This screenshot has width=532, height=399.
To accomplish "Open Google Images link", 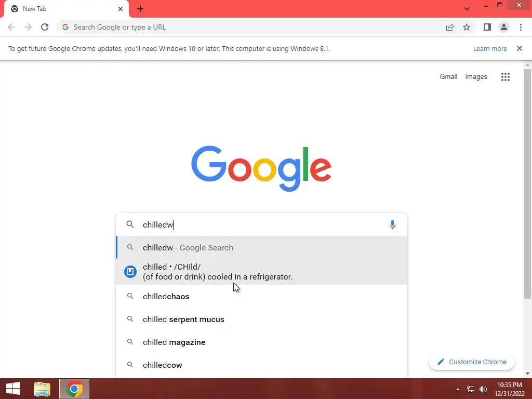I will point(476,77).
